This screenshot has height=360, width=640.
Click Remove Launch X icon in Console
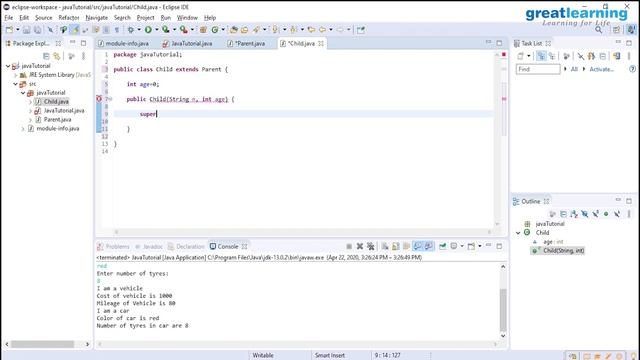coord(360,247)
